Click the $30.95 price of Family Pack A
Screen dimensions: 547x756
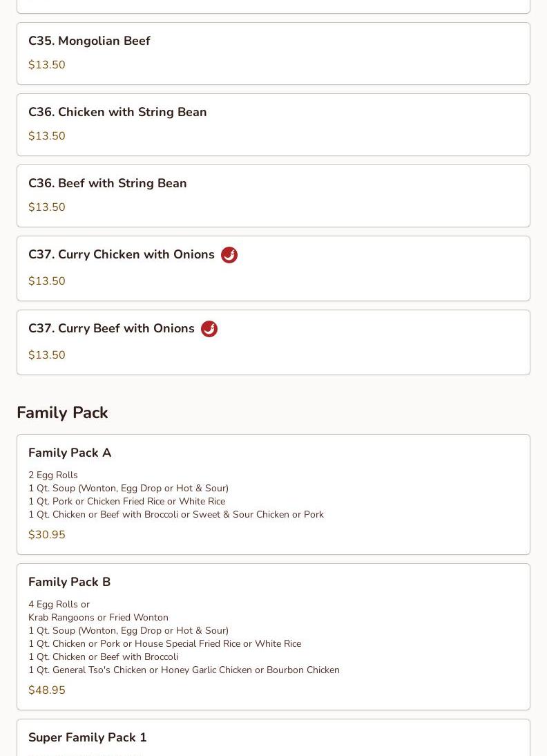47,535
